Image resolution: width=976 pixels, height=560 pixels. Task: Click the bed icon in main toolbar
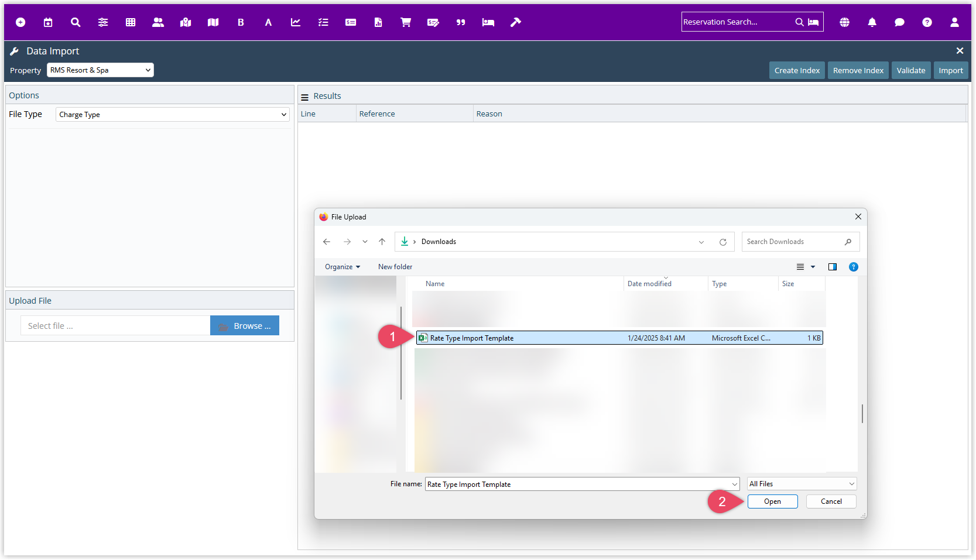pos(488,22)
